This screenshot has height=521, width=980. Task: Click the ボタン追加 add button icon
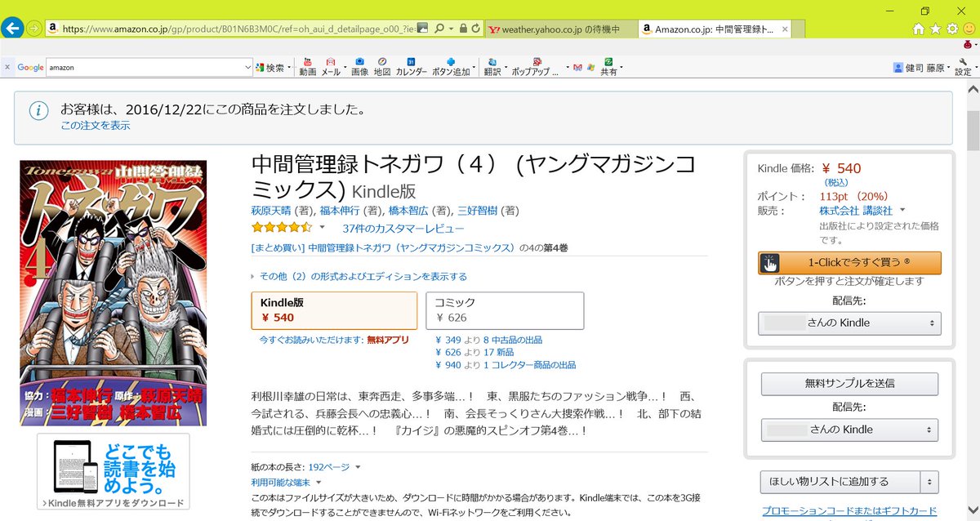[x=451, y=67]
